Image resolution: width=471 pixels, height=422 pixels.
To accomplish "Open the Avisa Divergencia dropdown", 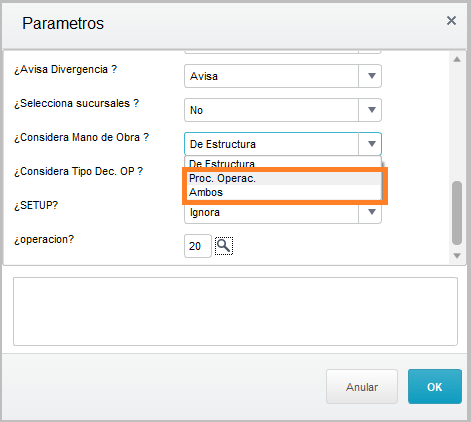I will [x=372, y=76].
